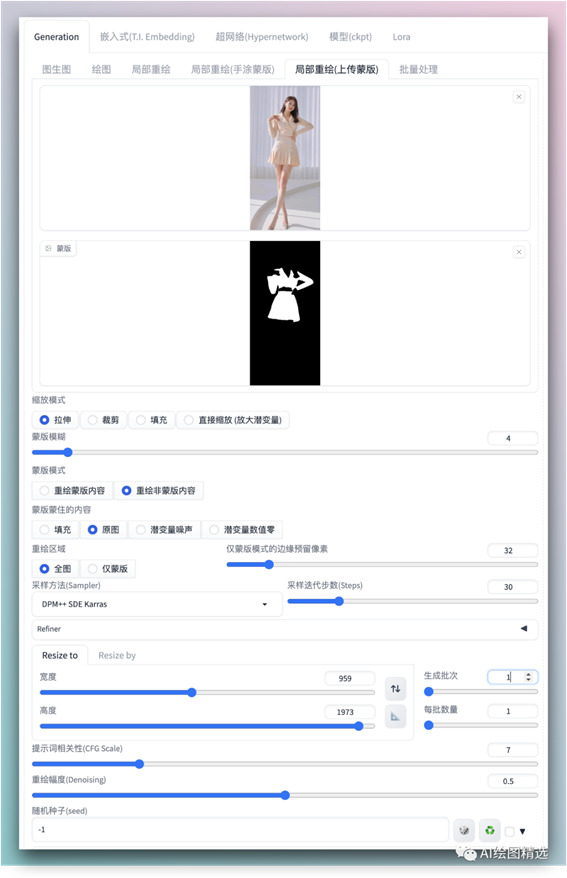Open the 局部重绘(手涂蒙版) tab
The width and height of the screenshot is (567, 878).
tap(233, 69)
